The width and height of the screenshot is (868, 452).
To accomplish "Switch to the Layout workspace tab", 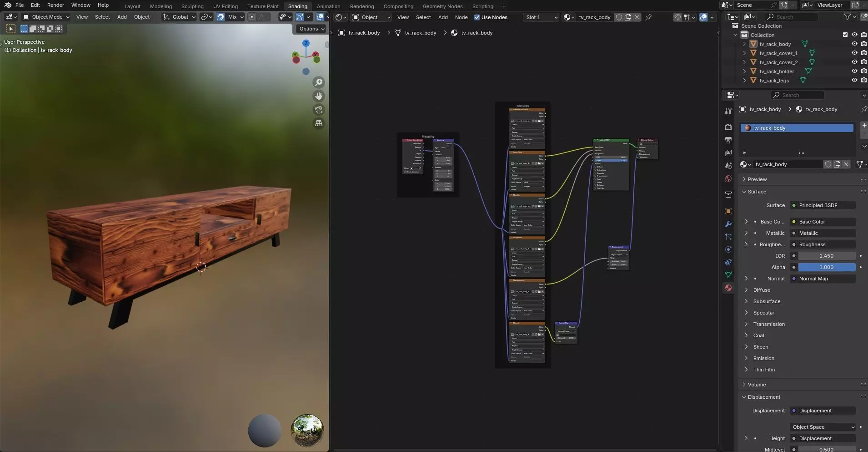I will (x=132, y=6).
